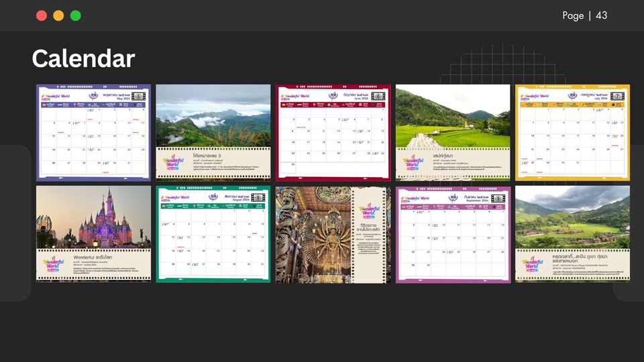
Task: Click the red dot in the window header
Action: point(42,15)
